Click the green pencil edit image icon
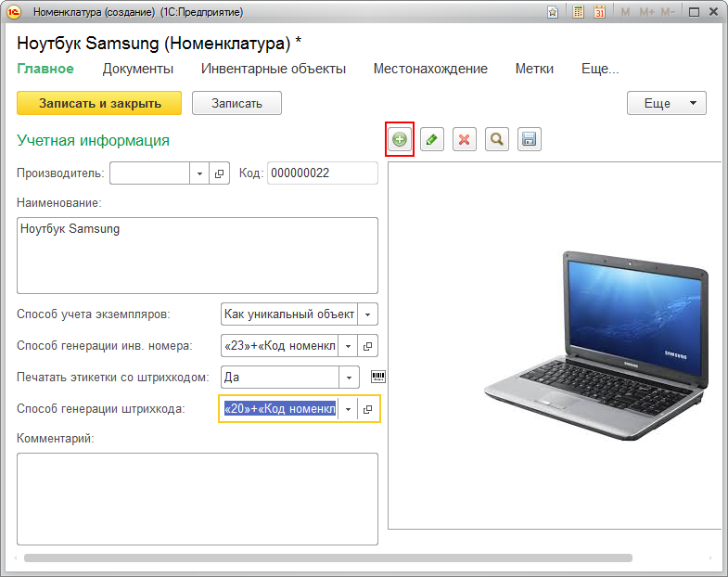728x577 pixels. coord(432,139)
